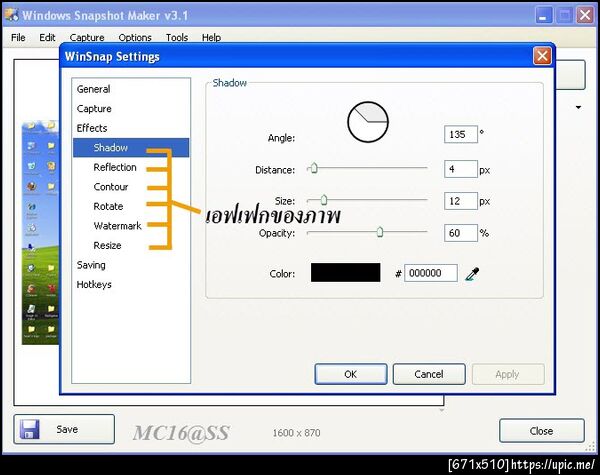Open the black shadow color swatch
Image resolution: width=600 pixels, height=475 pixels.
point(346,273)
